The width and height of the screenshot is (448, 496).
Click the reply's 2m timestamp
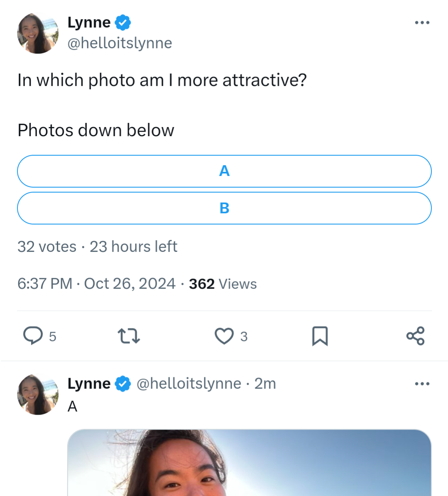(265, 384)
